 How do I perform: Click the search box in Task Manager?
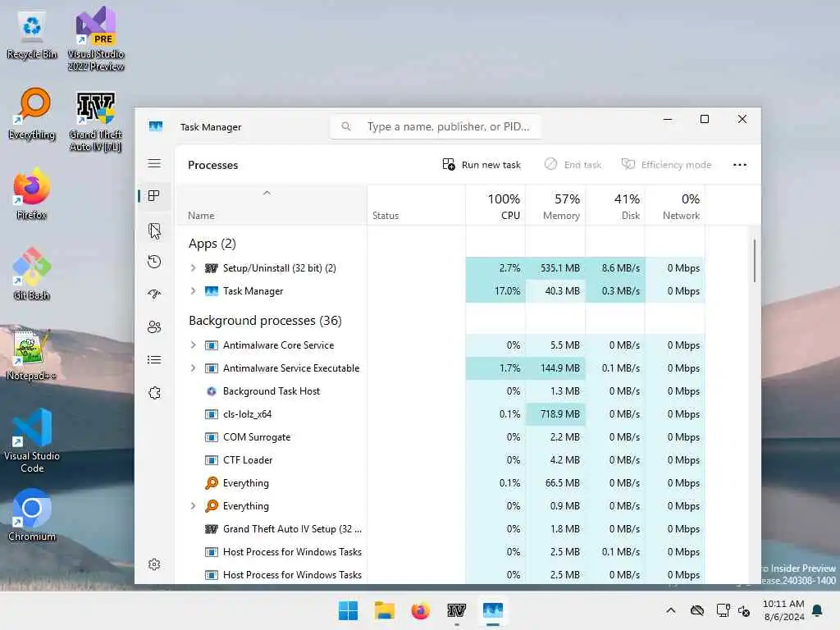436,126
